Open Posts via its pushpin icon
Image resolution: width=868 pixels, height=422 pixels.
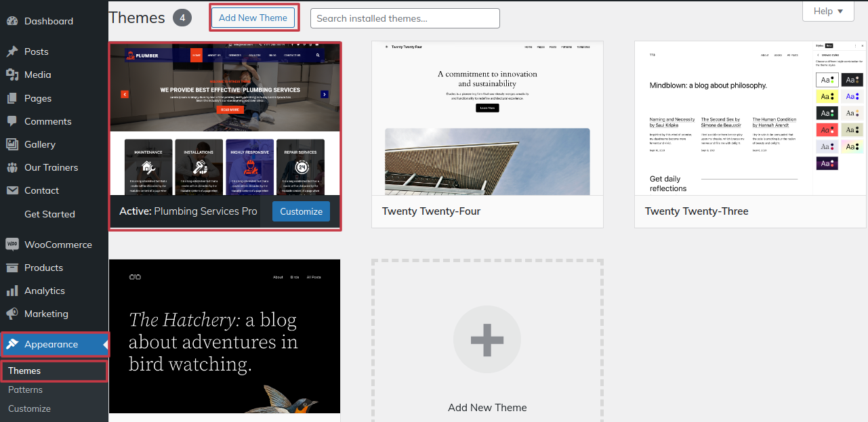pos(12,51)
